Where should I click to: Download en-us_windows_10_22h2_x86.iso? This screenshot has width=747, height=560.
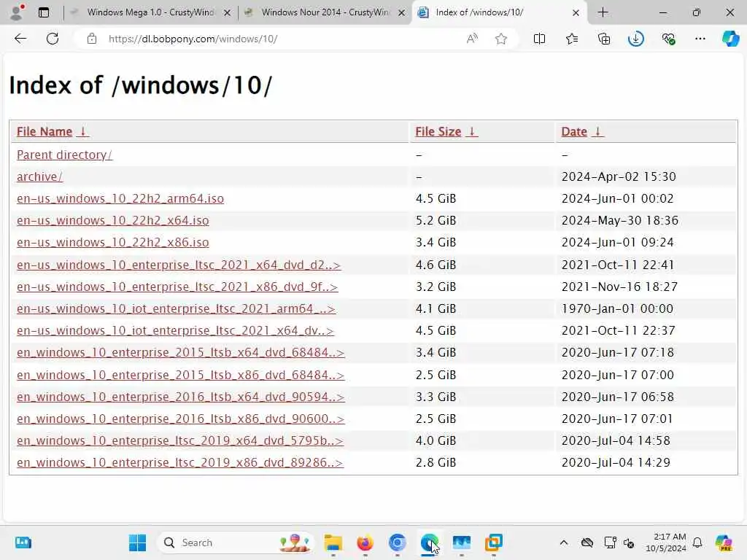pos(113,242)
